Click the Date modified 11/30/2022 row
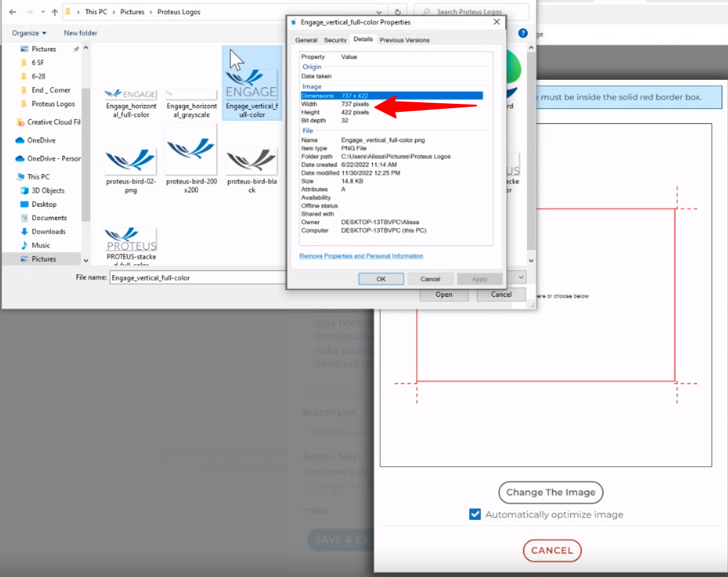Screen dimensions: 728x577 [392, 173]
